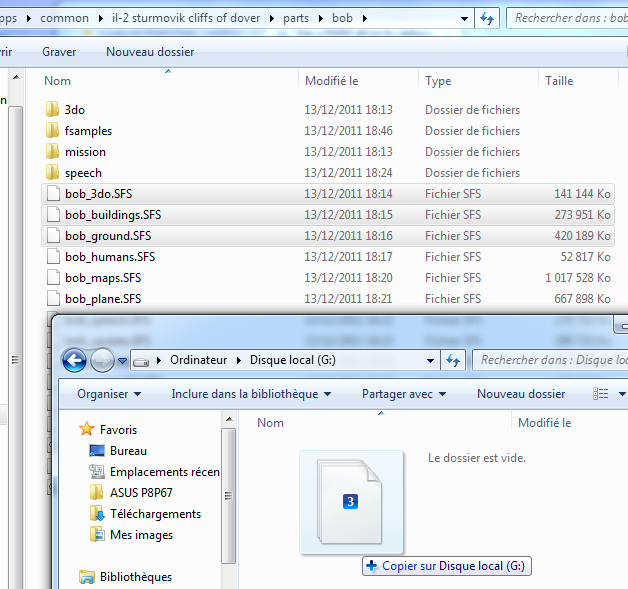Select the fsamples folder icon
This screenshot has height=589, width=628.
(x=52, y=131)
